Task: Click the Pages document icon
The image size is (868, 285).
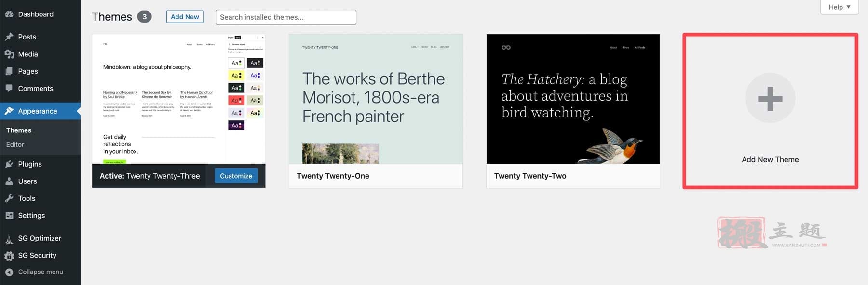Action: click(9, 71)
